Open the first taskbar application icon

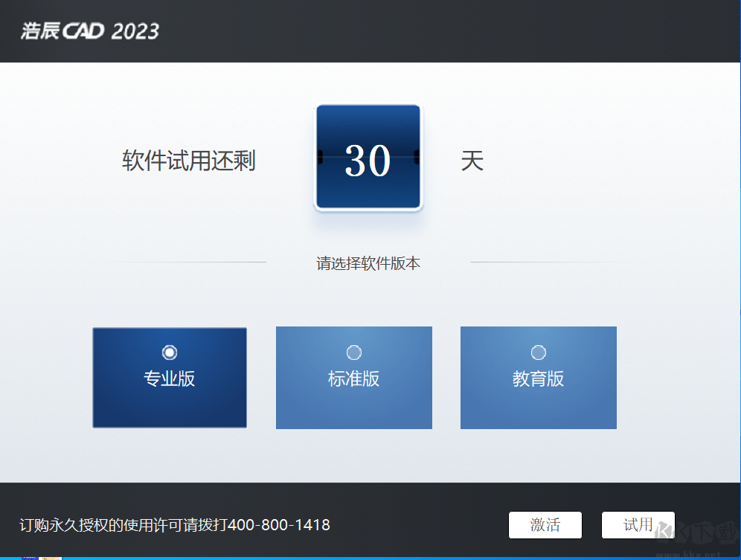[x=28, y=557]
